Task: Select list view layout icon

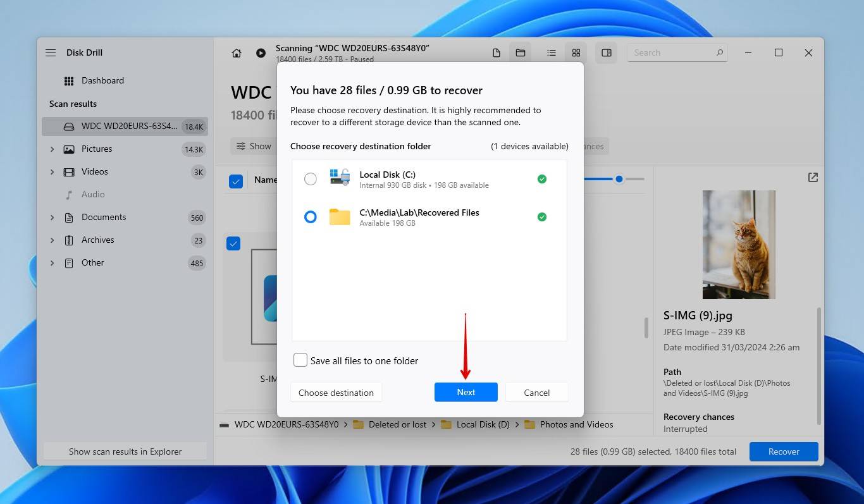Action: pyautogui.click(x=552, y=53)
